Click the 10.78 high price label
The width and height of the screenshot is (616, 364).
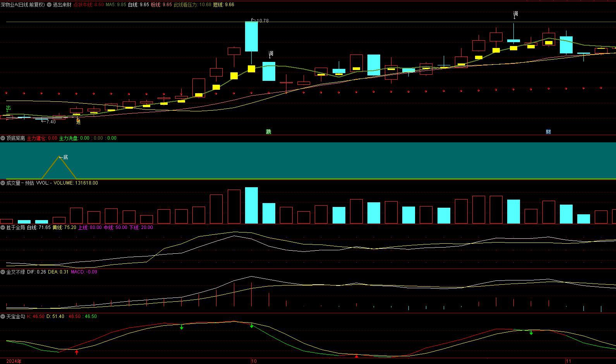[x=263, y=21]
